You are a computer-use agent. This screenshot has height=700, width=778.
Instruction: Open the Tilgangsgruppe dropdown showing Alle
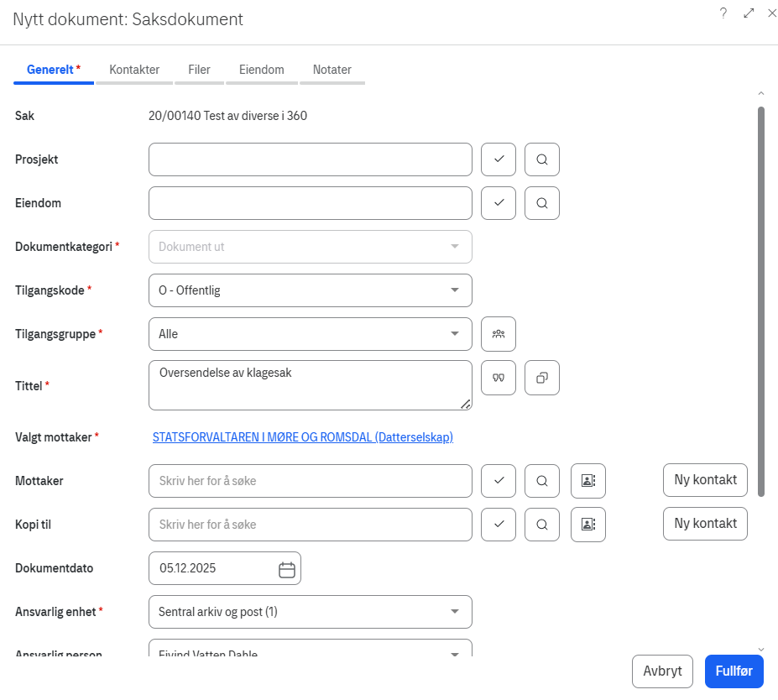(310, 334)
